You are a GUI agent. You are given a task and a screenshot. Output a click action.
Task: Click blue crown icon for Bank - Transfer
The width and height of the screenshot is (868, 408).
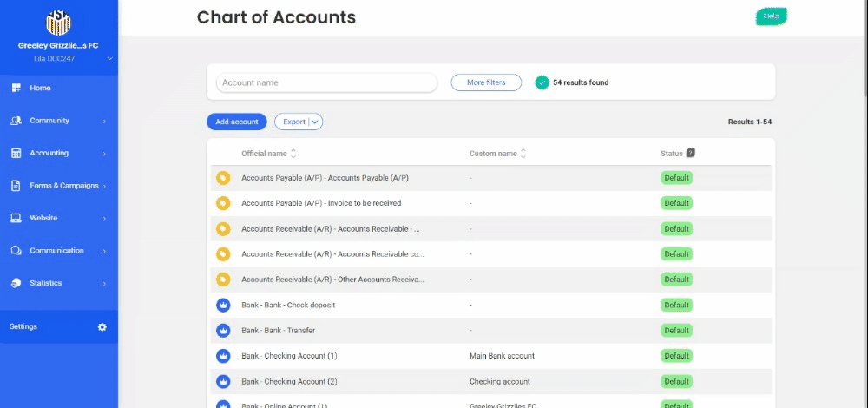222,331
